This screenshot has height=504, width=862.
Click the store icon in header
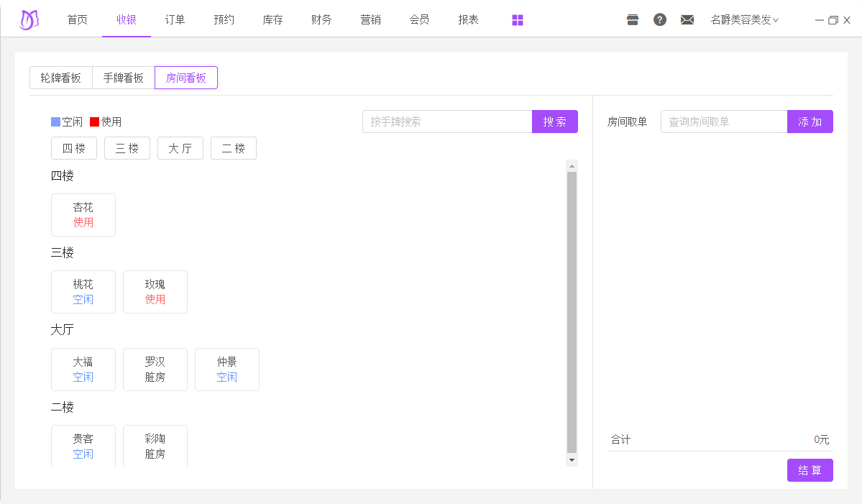point(633,20)
